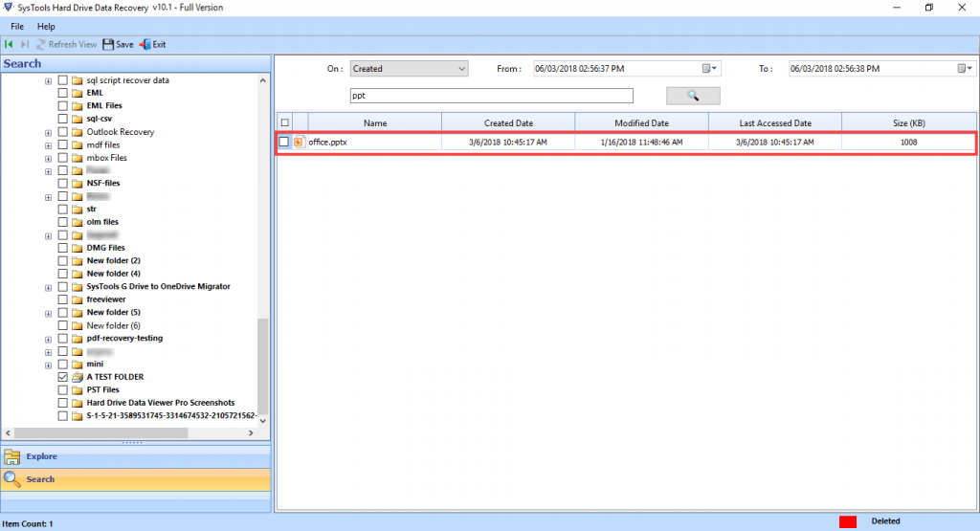This screenshot has width=980, height=531.
Task: Select Hard Drive Data Viewer Pro Screenshots folder
Action: (x=161, y=403)
